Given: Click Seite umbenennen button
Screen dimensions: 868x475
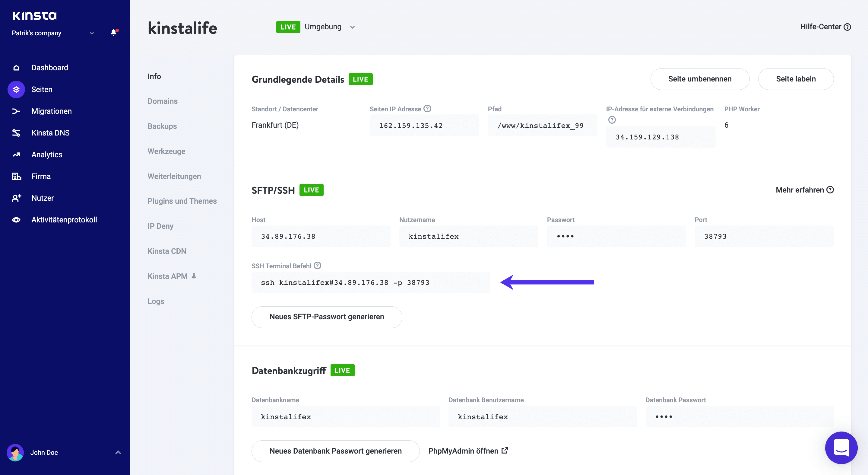Looking at the screenshot, I should coord(700,79).
